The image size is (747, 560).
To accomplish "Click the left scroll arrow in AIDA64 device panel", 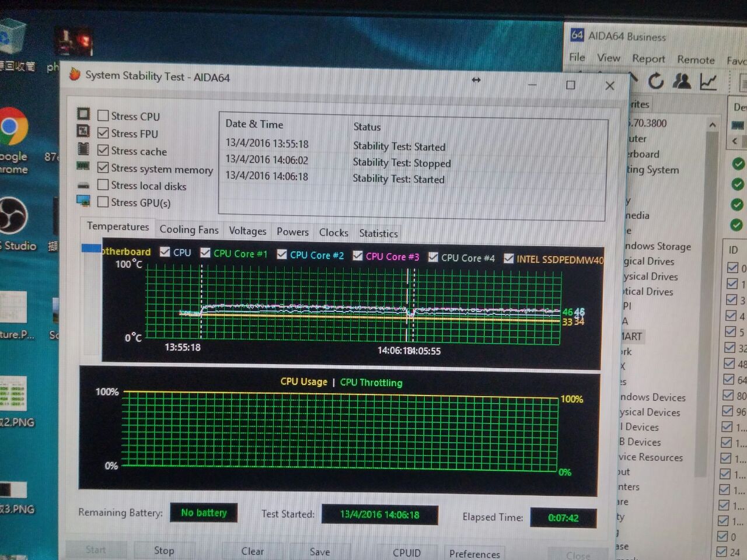I will pyautogui.click(x=735, y=141).
